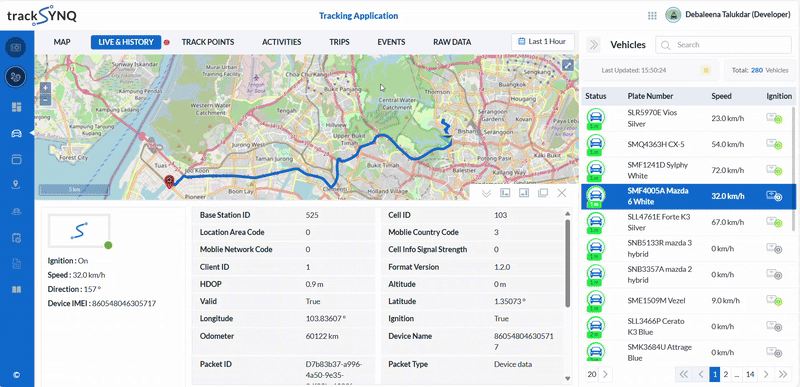This screenshot has width=800, height=387.
Task: Click the trackSYNQ logo
Action: click(x=42, y=17)
